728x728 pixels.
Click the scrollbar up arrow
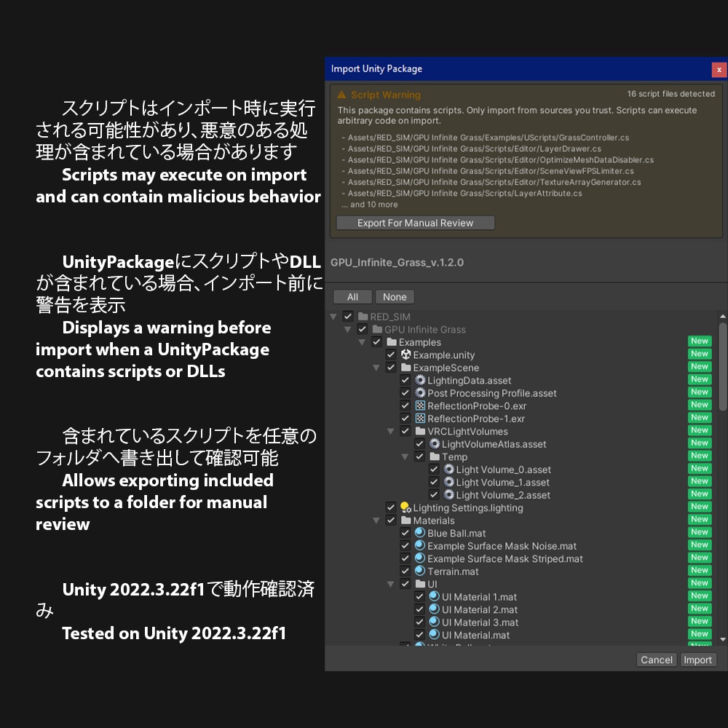point(722,316)
